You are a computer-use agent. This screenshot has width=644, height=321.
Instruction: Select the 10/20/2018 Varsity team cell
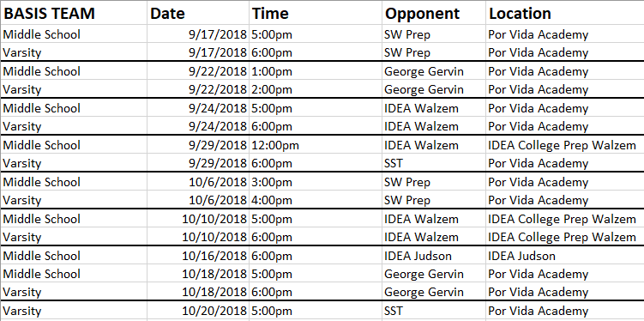point(74,311)
